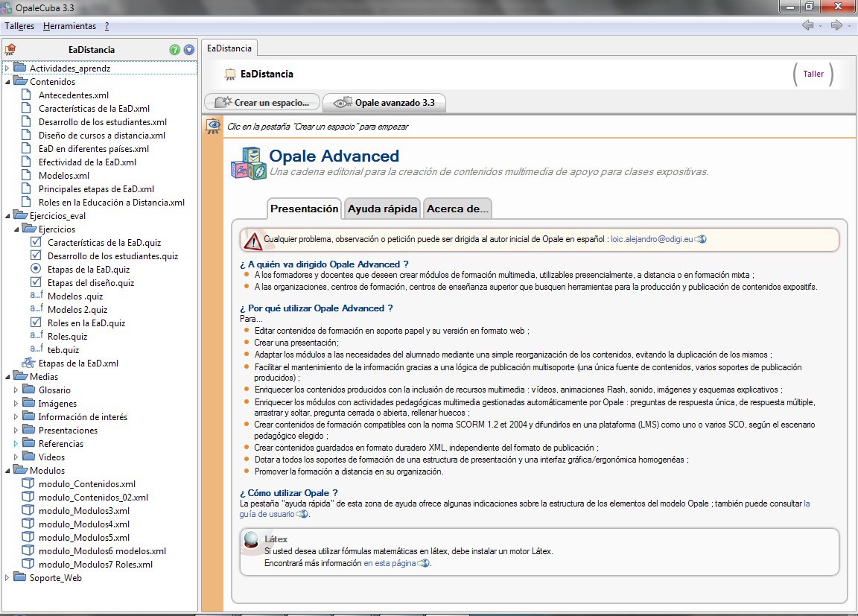Click the radio icon of Etapas de la EaD.quiz
858x616 pixels.
(36, 269)
